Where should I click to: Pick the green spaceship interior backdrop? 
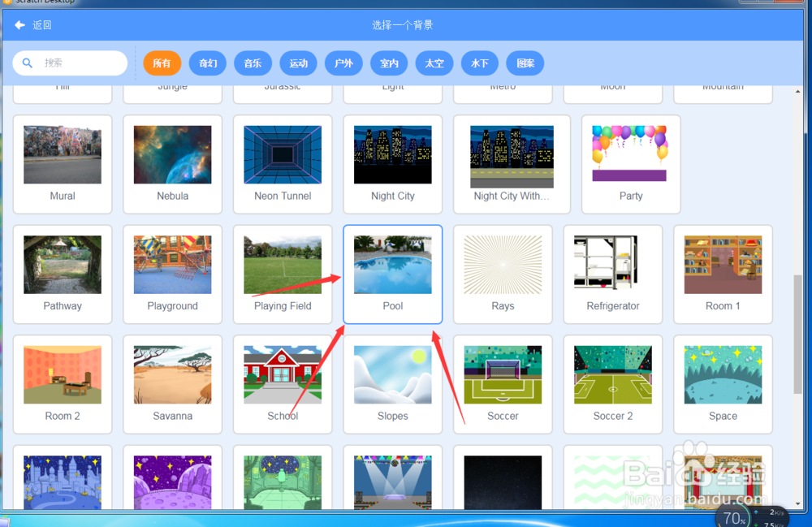click(283, 479)
